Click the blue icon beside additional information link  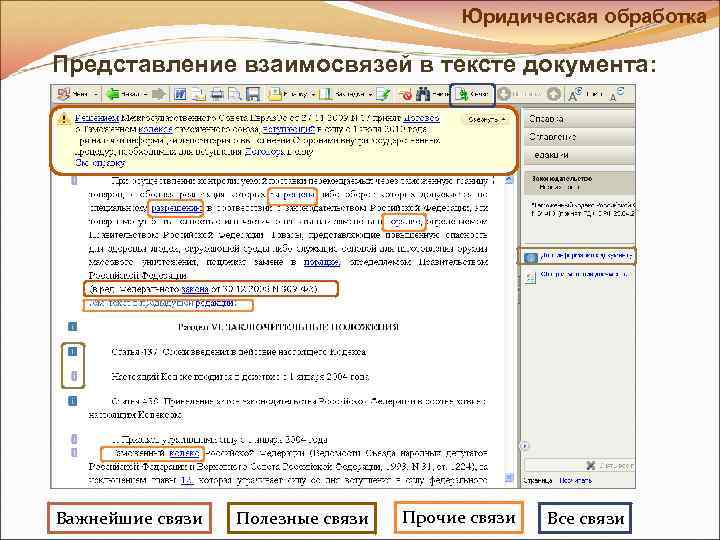pyautogui.click(x=530, y=257)
